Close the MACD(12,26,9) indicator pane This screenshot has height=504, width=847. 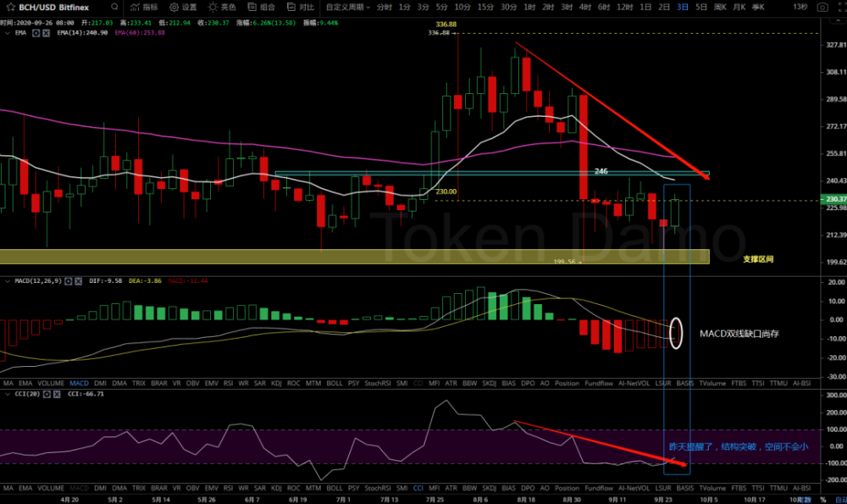pos(78,281)
